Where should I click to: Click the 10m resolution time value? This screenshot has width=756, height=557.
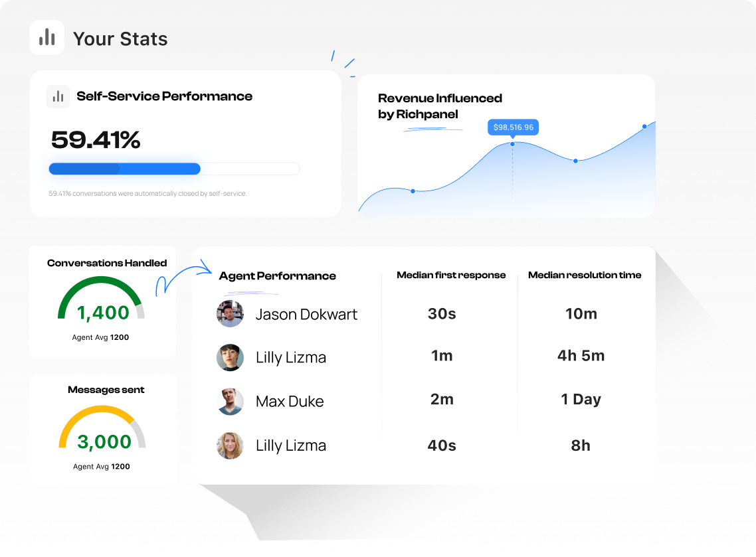(x=581, y=313)
